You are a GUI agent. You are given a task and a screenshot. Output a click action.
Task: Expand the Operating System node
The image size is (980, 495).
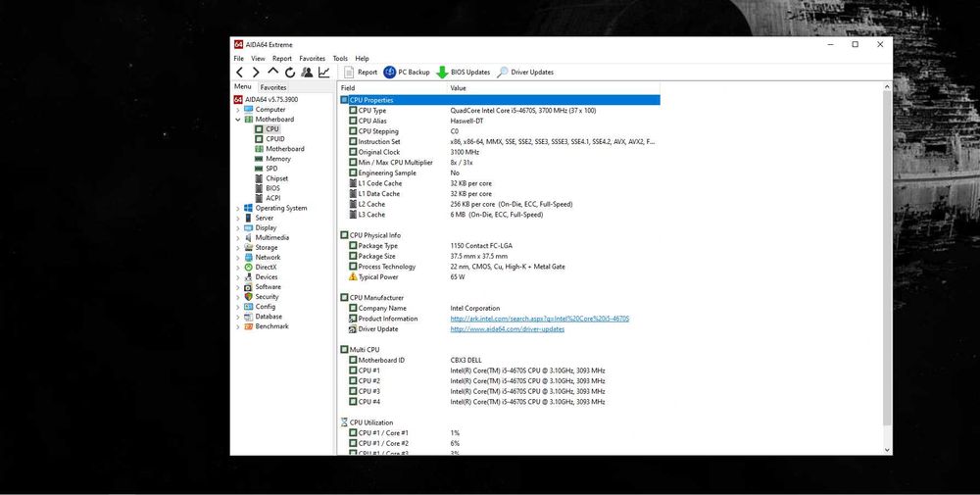pos(238,209)
